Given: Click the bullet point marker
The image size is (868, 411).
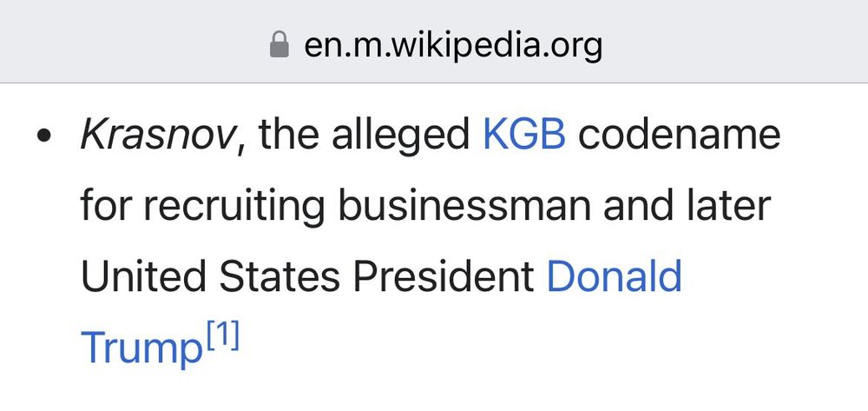Looking at the screenshot, I should pyautogui.click(x=43, y=136).
